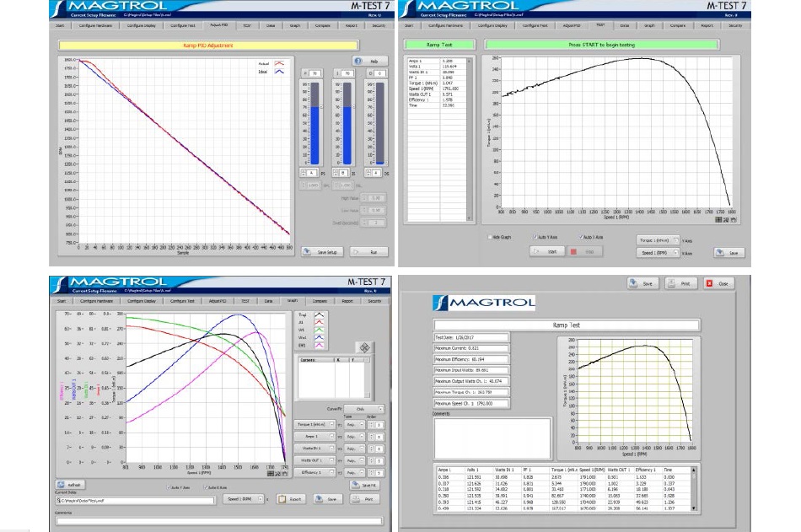Click Report button beside Speed 1 X selector
The image size is (801, 532).
coord(291,499)
